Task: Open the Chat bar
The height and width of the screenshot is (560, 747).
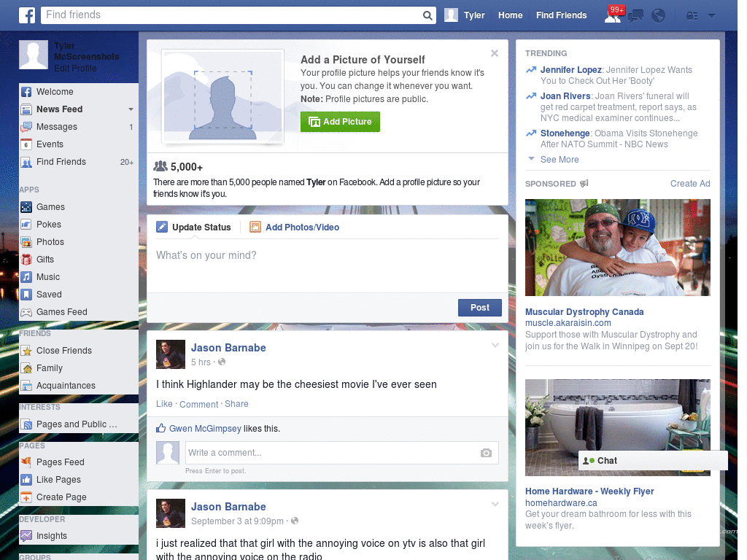Action: point(653,461)
